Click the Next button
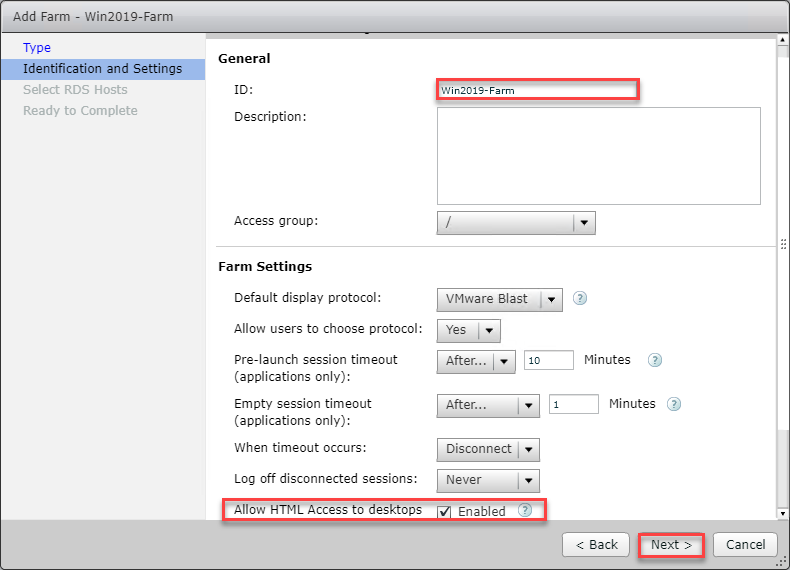This screenshot has width=790, height=570. (x=671, y=545)
